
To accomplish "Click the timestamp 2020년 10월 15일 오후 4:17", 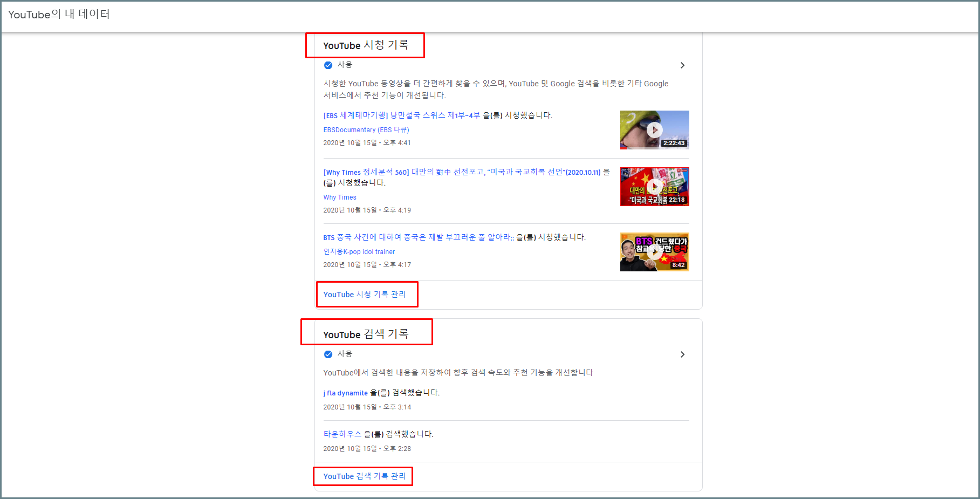I will 367,265.
